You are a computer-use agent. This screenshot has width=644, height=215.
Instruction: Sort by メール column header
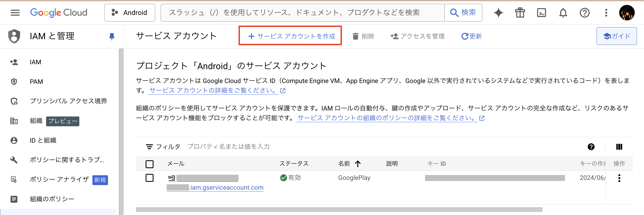tap(176, 164)
